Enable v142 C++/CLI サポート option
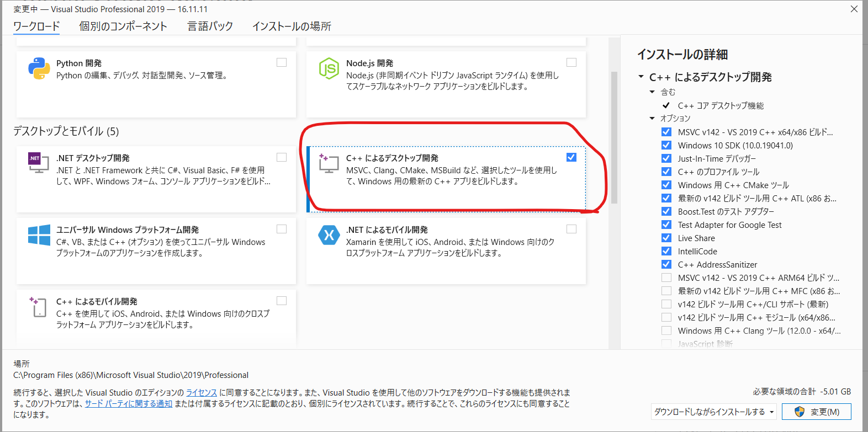This screenshot has height=432, width=868. 666,304
